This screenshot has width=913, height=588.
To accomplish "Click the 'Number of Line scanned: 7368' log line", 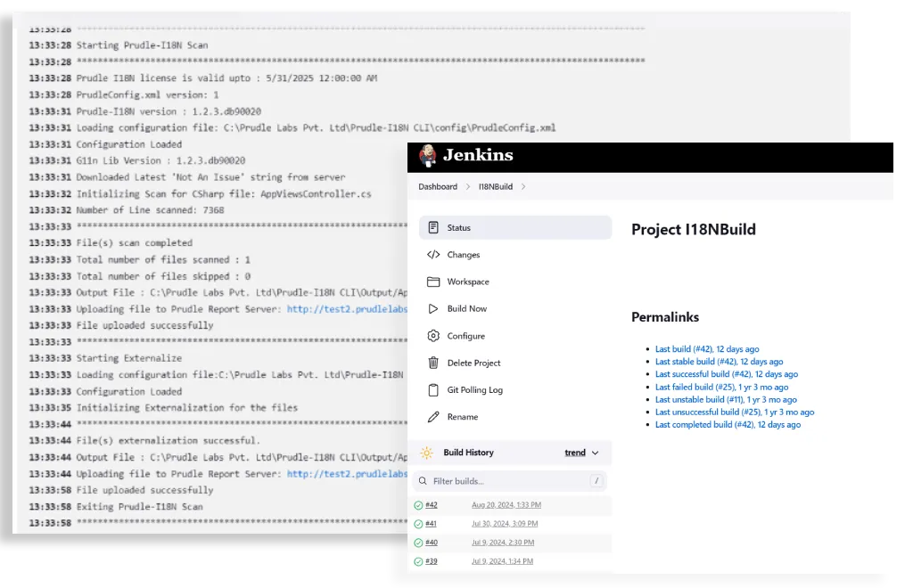I will (150, 210).
